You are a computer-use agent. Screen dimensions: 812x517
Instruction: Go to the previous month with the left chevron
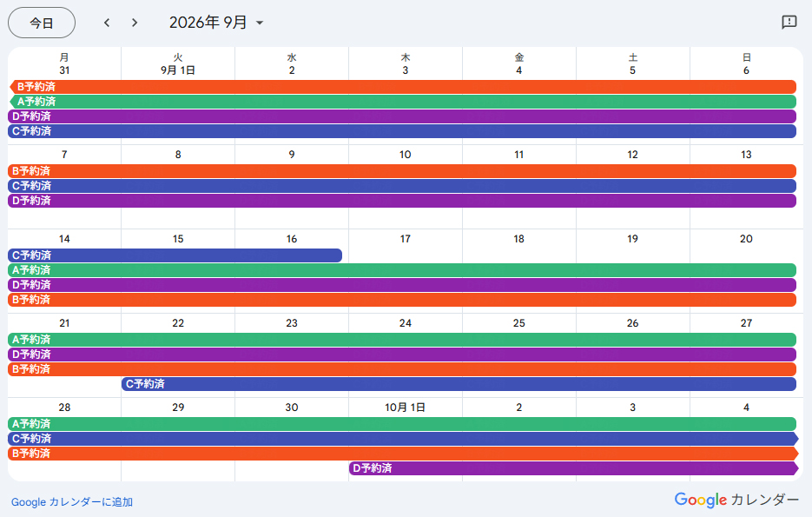(107, 23)
